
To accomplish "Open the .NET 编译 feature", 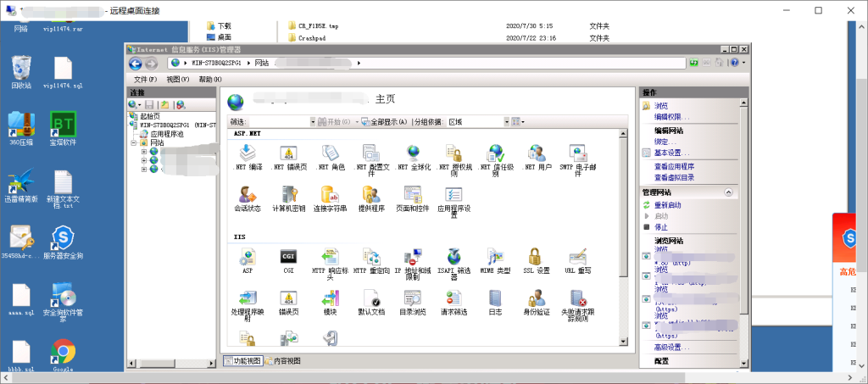I will tap(248, 157).
